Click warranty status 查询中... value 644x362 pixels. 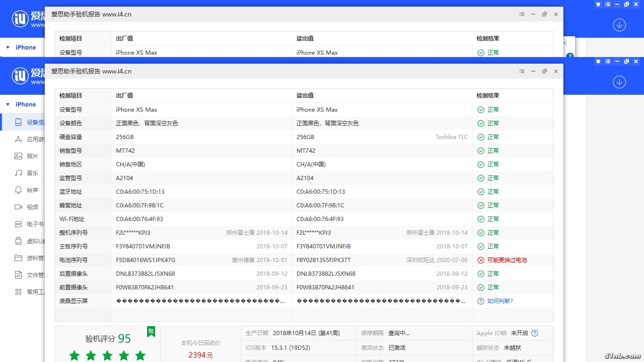pos(399,333)
